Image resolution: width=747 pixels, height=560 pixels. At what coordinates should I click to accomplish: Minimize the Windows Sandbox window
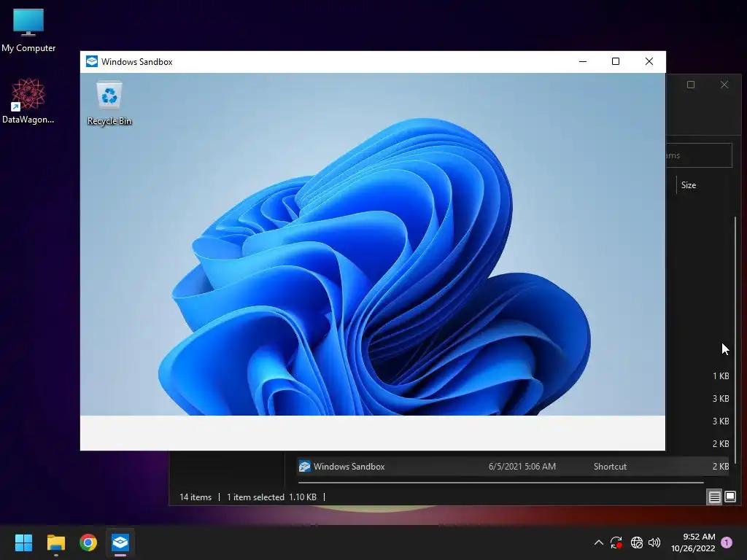point(583,61)
